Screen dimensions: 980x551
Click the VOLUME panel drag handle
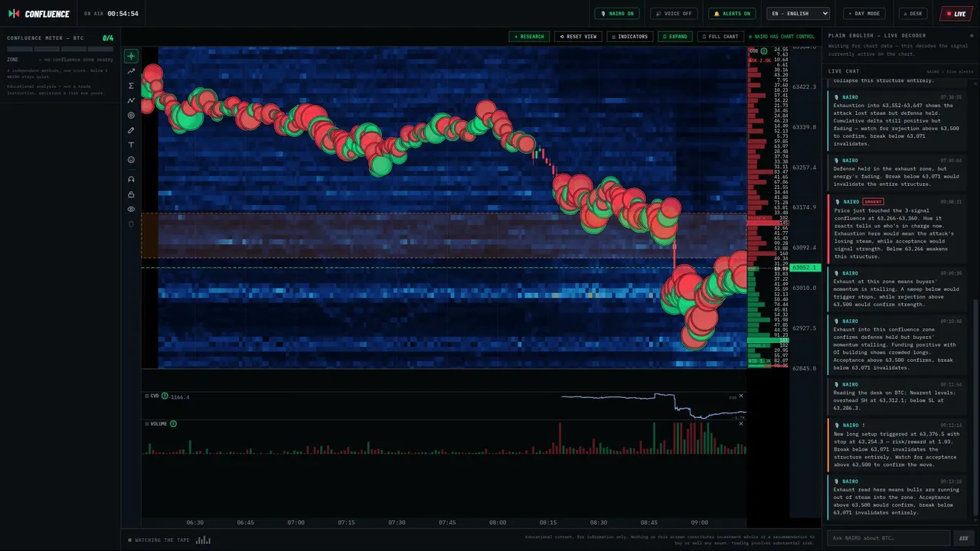point(146,423)
